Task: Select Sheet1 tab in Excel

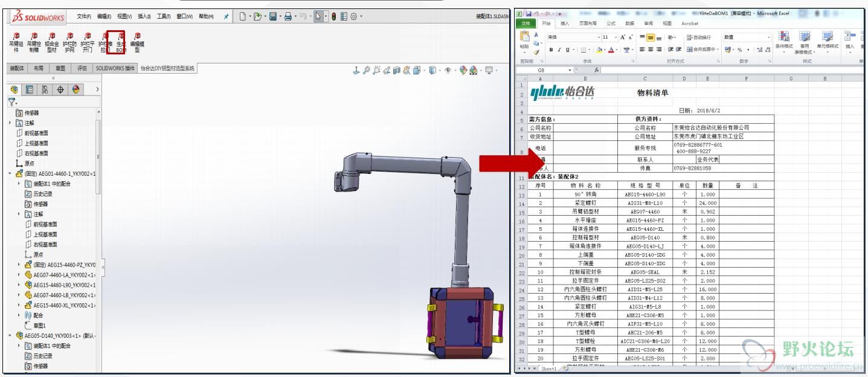Action: [x=548, y=369]
